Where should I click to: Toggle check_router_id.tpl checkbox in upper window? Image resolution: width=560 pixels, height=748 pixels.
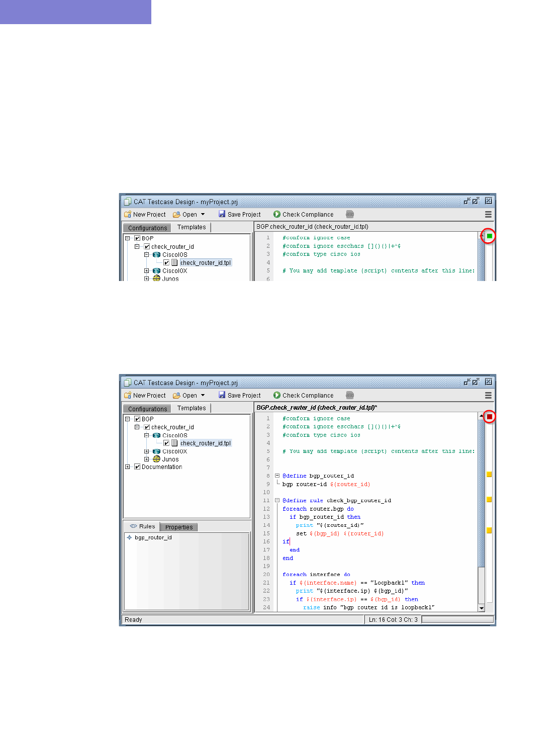tap(166, 263)
